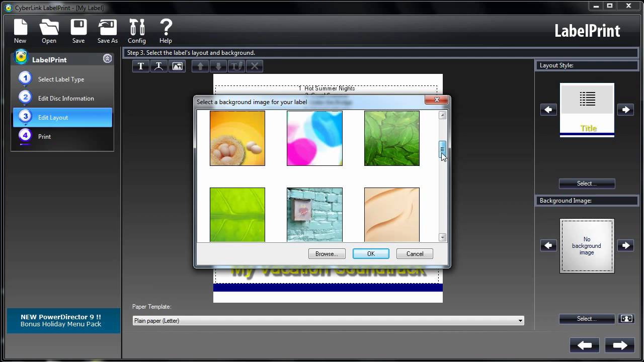Collapse the LabelPrint sidebar panel

[x=107, y=59]
